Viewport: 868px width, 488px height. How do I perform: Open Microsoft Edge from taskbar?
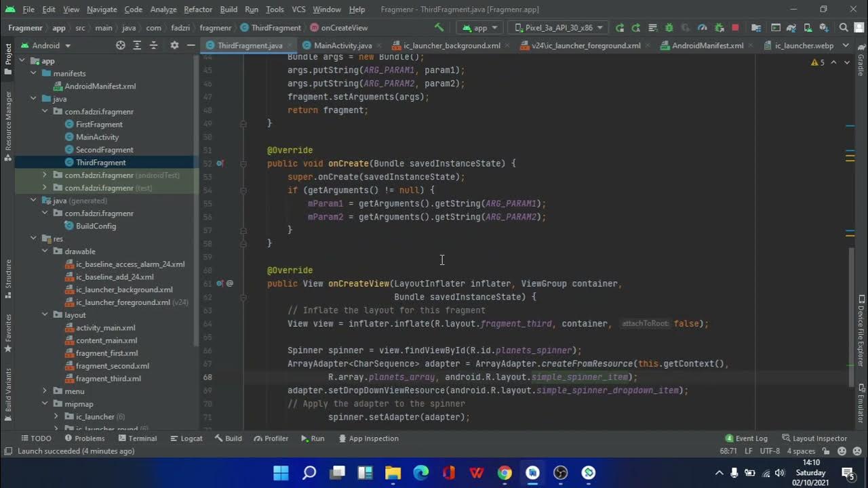420,472
